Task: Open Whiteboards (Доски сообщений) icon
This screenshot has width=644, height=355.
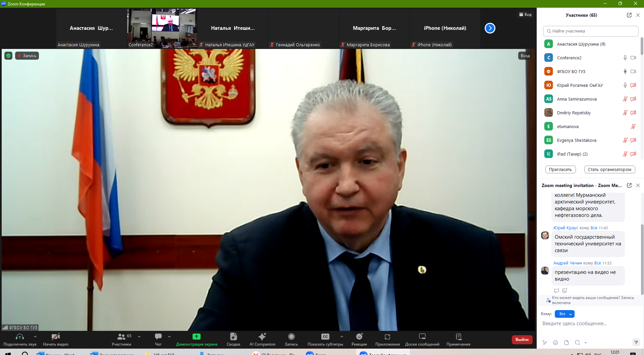Action: [422, 337]
